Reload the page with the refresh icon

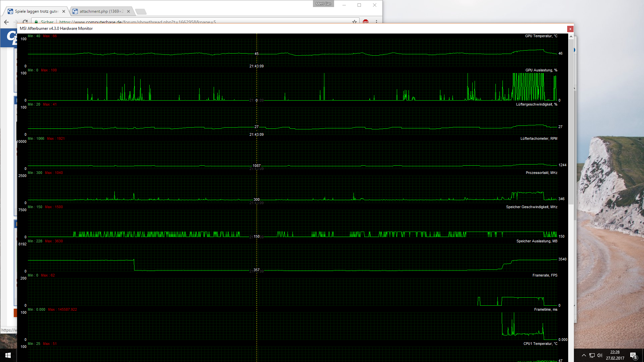(25, 22)
